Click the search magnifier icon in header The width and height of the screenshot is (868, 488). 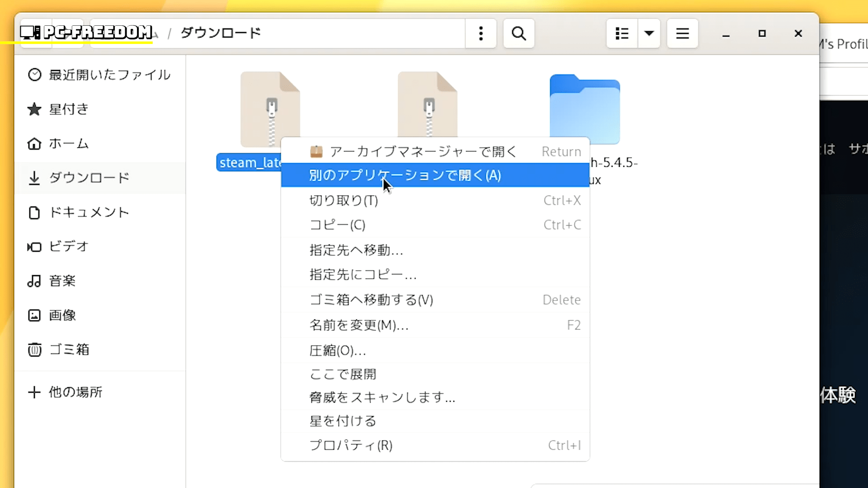point(519,33)
